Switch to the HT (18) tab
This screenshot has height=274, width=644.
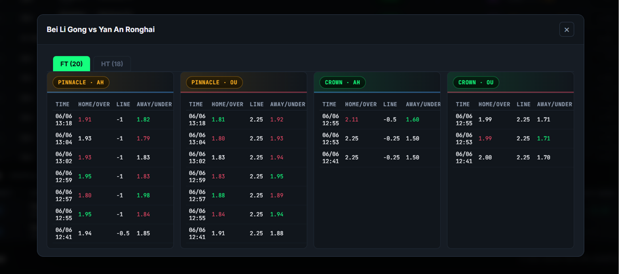coord(112,64)
